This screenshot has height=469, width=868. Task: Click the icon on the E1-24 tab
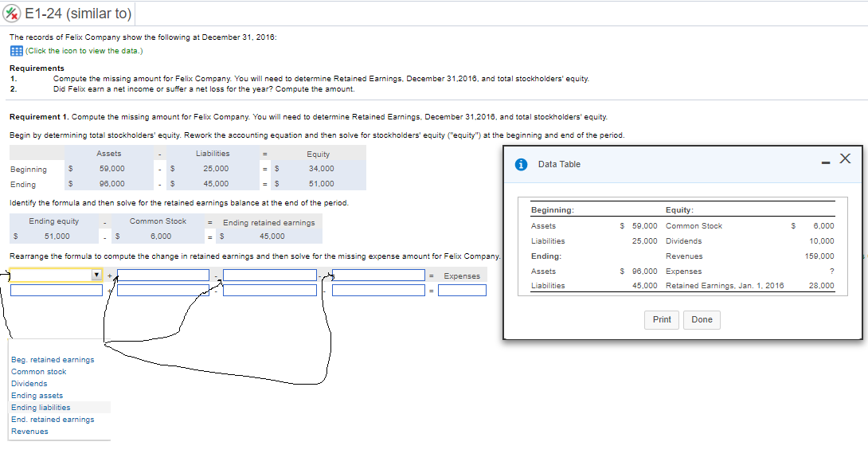[14, 13]
